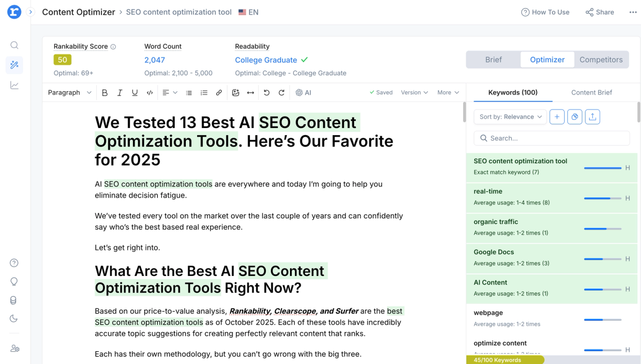Screen dimensions: 641x364
Task: Open the Sort by: Relevance dropdown
Action: click(510, 116)
